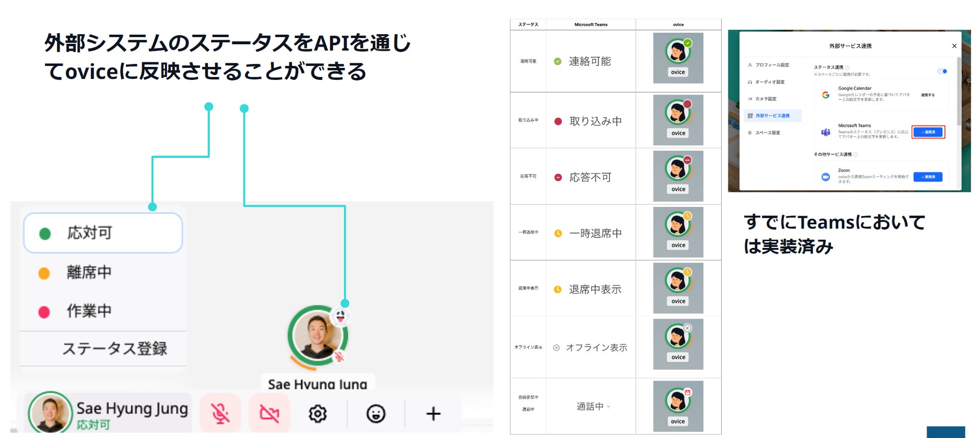
Task: Click the yellow clock icon beside large 退席中表示
Action: (x=557, y=290)
